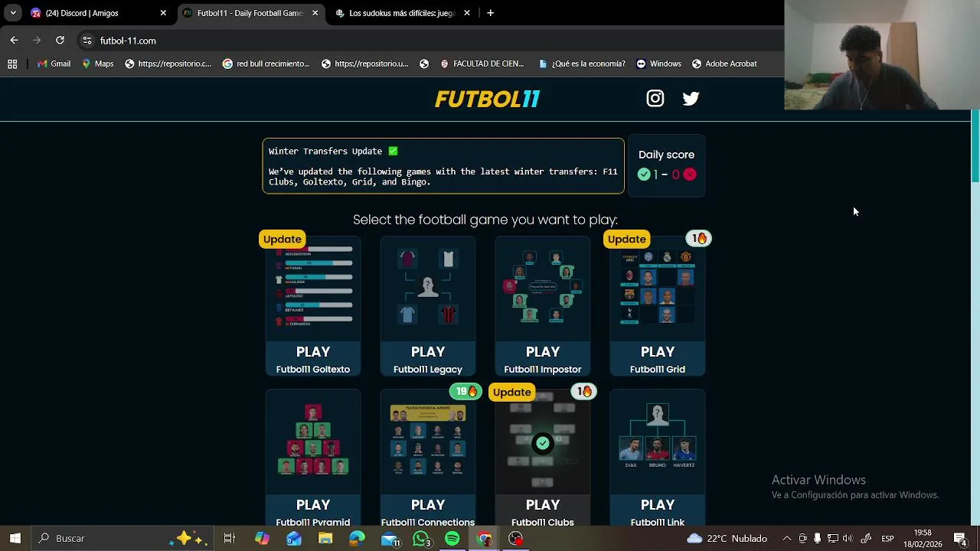Open the Adobe Acrobat bookmark
Viewport: 980px width, 551px height.
tap(724, 64)
